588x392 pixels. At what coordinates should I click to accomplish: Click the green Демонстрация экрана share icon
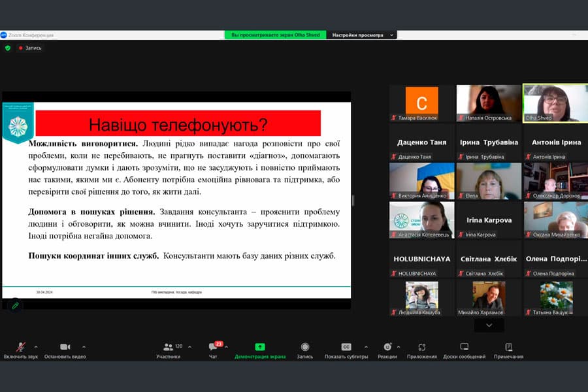[260, 347]
